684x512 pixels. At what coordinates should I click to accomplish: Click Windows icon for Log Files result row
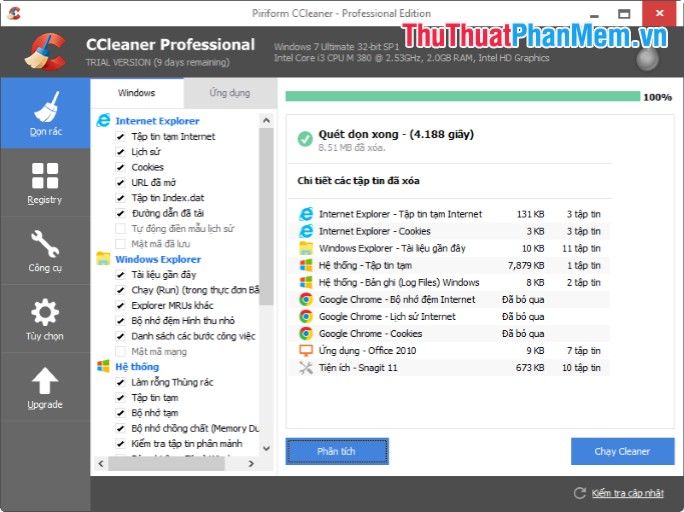click(x=306, y=282)
